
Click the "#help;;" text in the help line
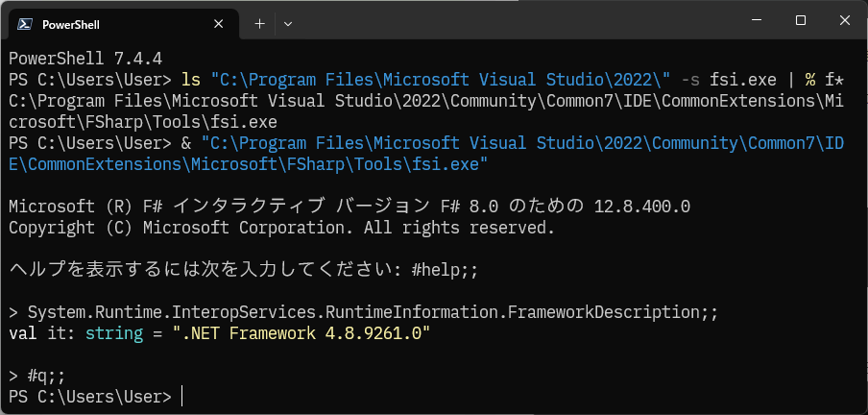tap(445, 270)
